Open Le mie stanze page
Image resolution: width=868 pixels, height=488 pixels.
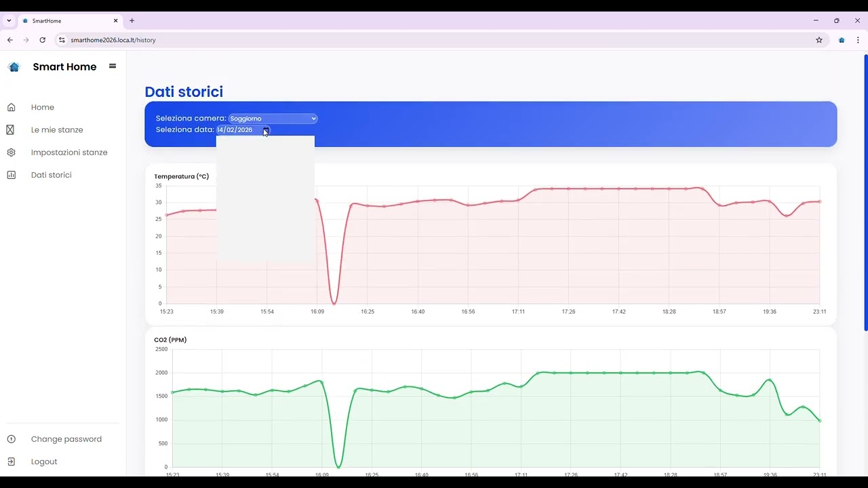click(x=57, y=129)
